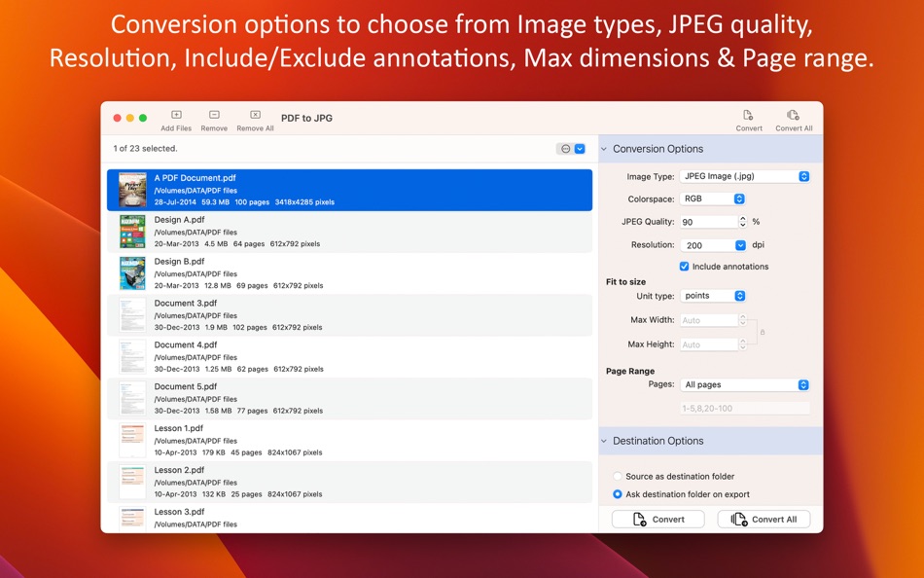This screenshot has height=578, width=924.
Task: Open the Resolution dpi combo box arrow
Action: [741, 245]
